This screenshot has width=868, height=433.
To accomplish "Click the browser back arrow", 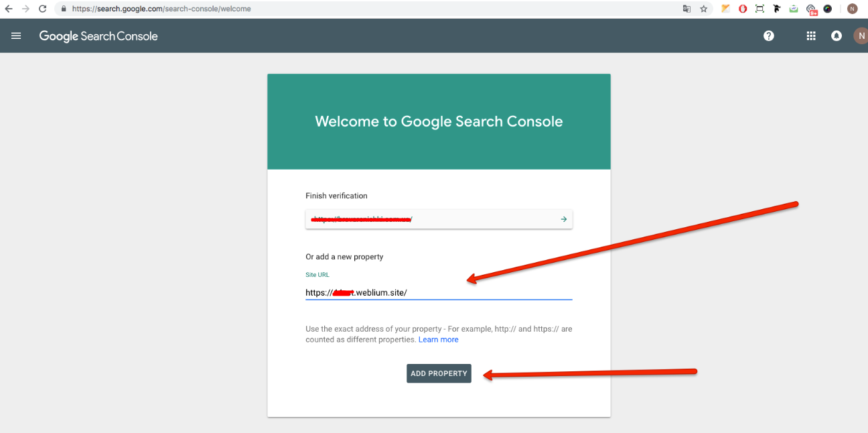I will tap(9, 9).
